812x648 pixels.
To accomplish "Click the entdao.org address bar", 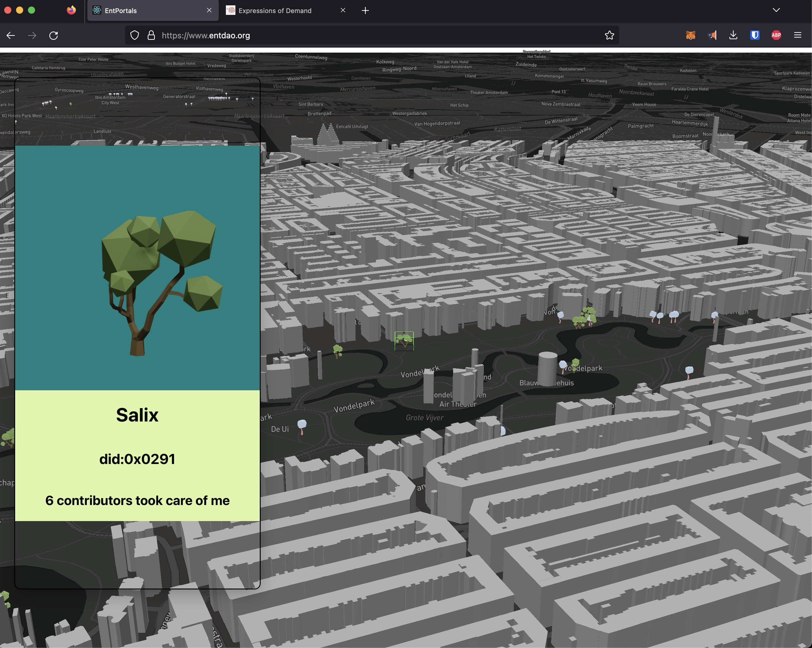I will click(339, 35).
